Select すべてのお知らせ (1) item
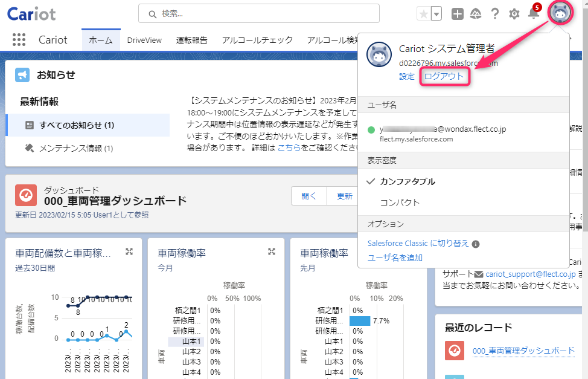This screenshot has height=379, width=588. tap(88, 125)
